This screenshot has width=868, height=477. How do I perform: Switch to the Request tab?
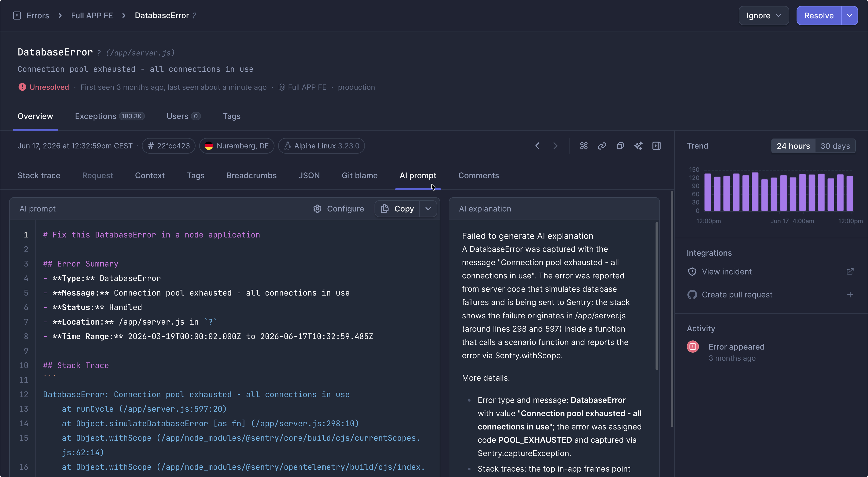(x=97, y=175)
